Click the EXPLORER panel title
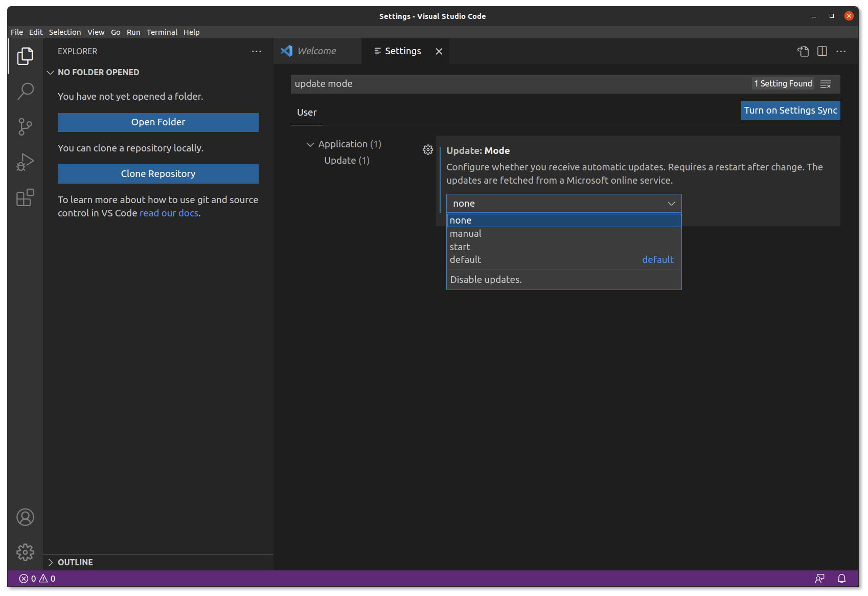This screenshot has width=868, height=596. point(77,51)
